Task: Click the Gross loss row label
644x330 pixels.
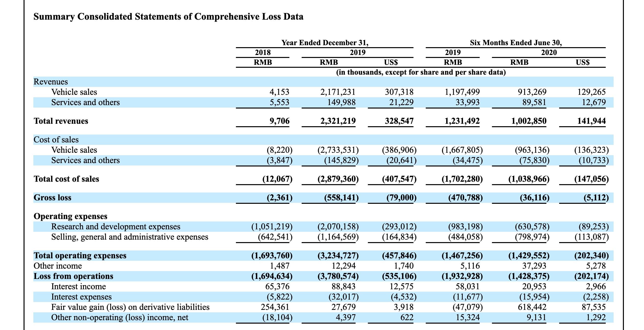Action: (52, 198)
